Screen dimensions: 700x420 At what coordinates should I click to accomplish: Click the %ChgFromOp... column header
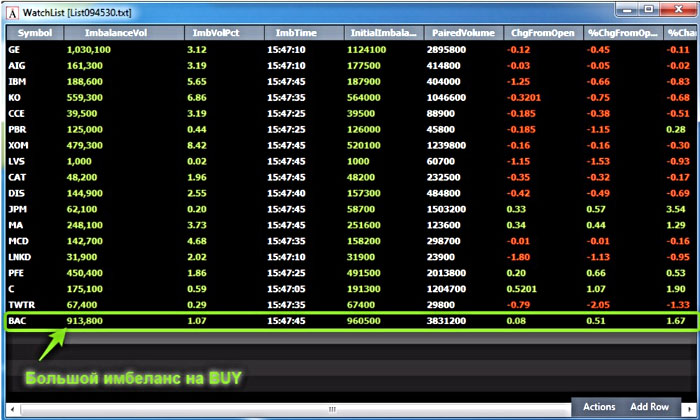623,33
